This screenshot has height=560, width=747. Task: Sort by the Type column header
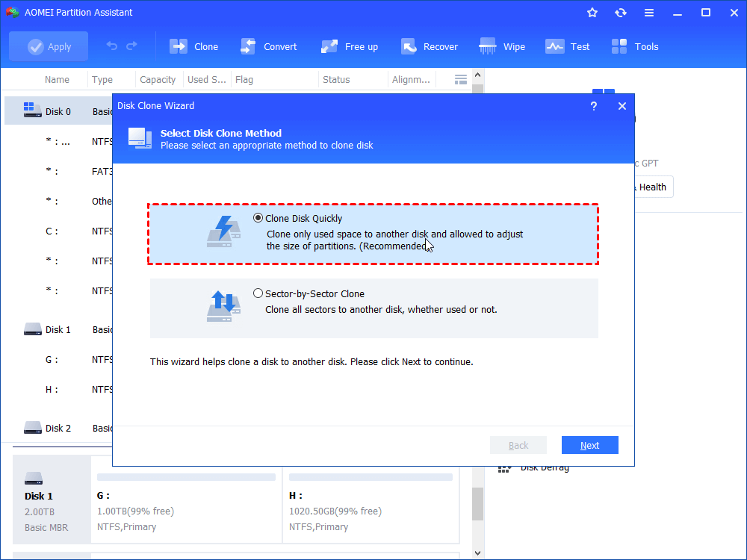coord(102,80)
